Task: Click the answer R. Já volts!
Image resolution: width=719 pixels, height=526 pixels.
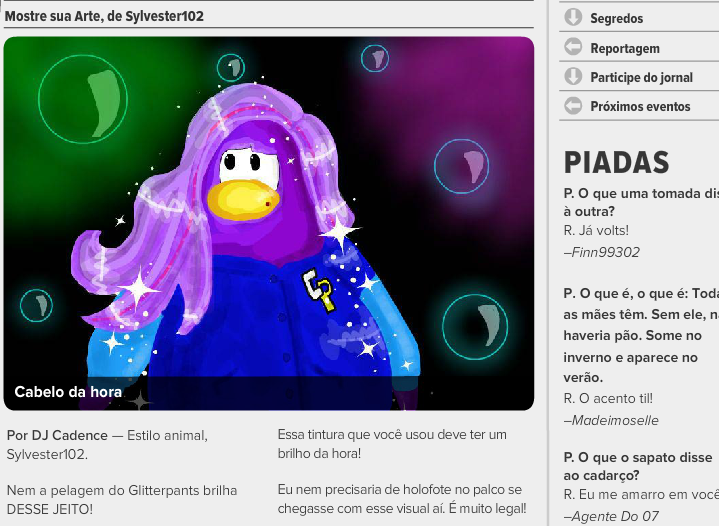Action: [596, 230]
